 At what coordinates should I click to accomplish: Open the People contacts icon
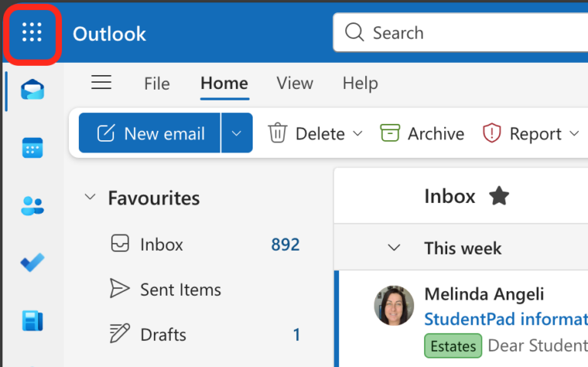click(x=32, y=205)
